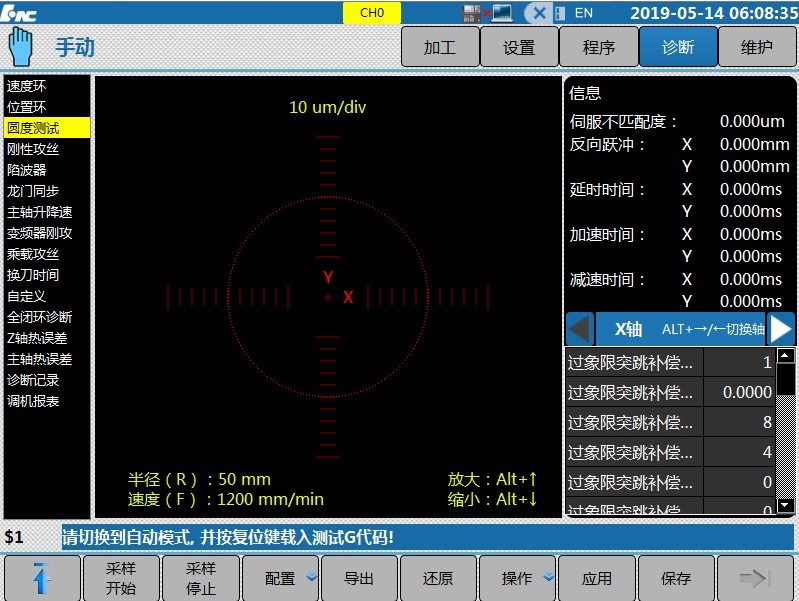Viewport: 799px width, 601px height.
Task: Click the next-page arrow icon in bottom bar
Action: [x=756, y=578]
